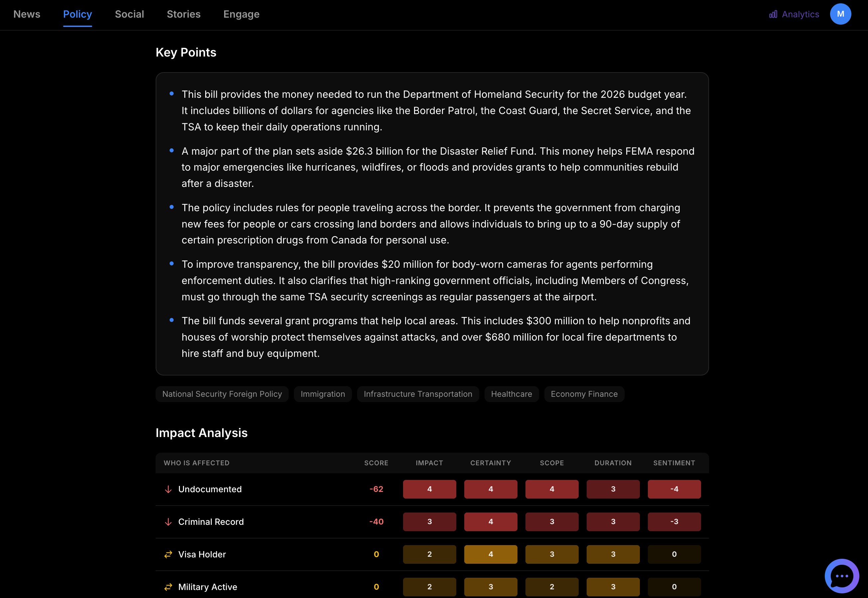Click the downward-trend arrow beside Criminal Record
The width and height of the screenshot is (868, 598).
[x=168, y=522]
